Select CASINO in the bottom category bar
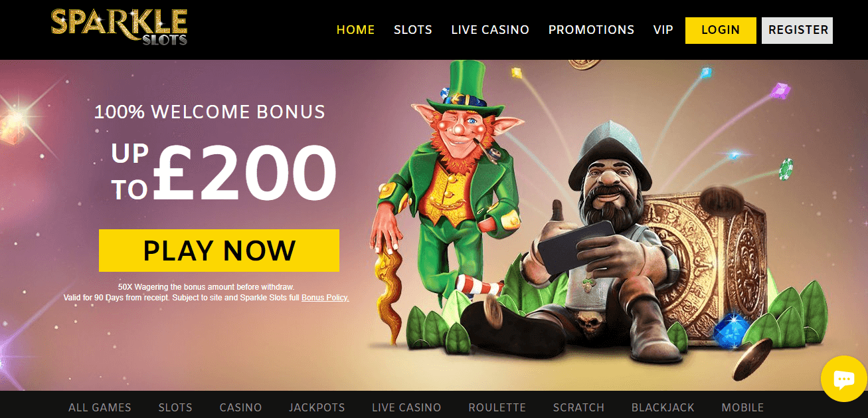868x418 pixels. [x=240, y=407]
